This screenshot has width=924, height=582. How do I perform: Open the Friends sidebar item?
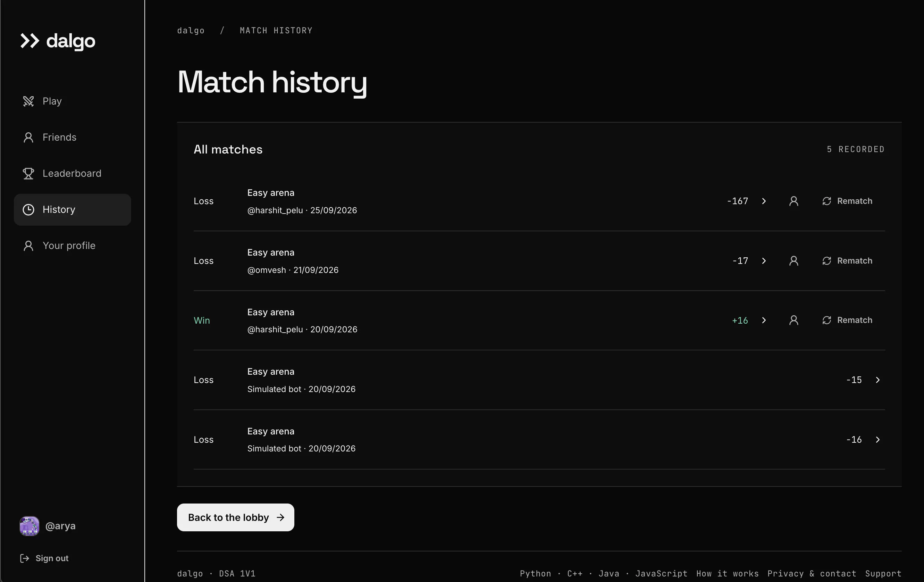73,137
